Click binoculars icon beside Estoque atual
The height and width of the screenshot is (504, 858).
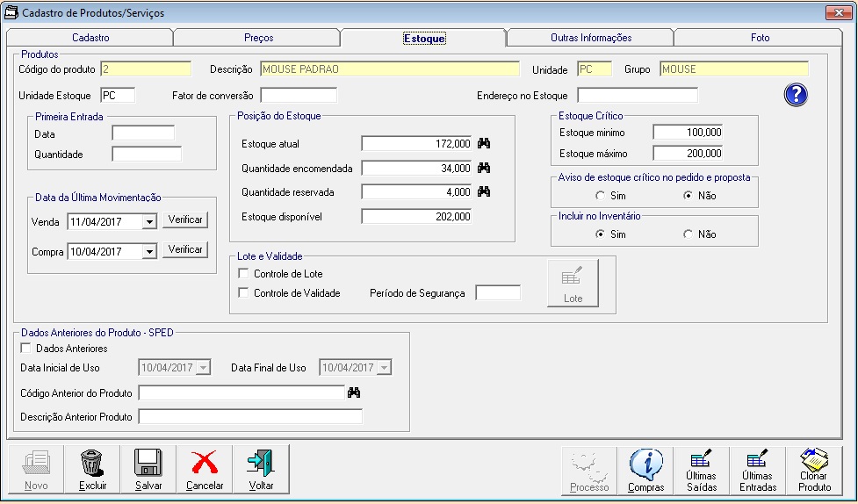483,144
